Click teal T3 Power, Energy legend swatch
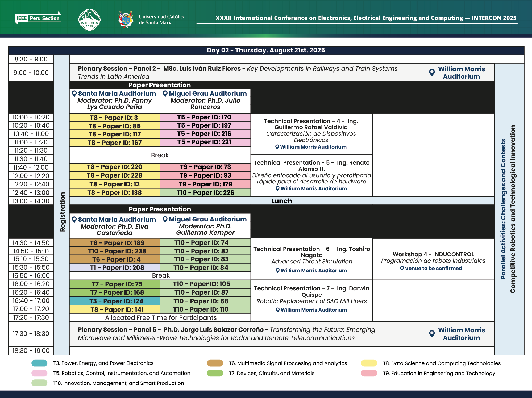The width and height of the screenshot is (532, 398). (x=39, y=363)
